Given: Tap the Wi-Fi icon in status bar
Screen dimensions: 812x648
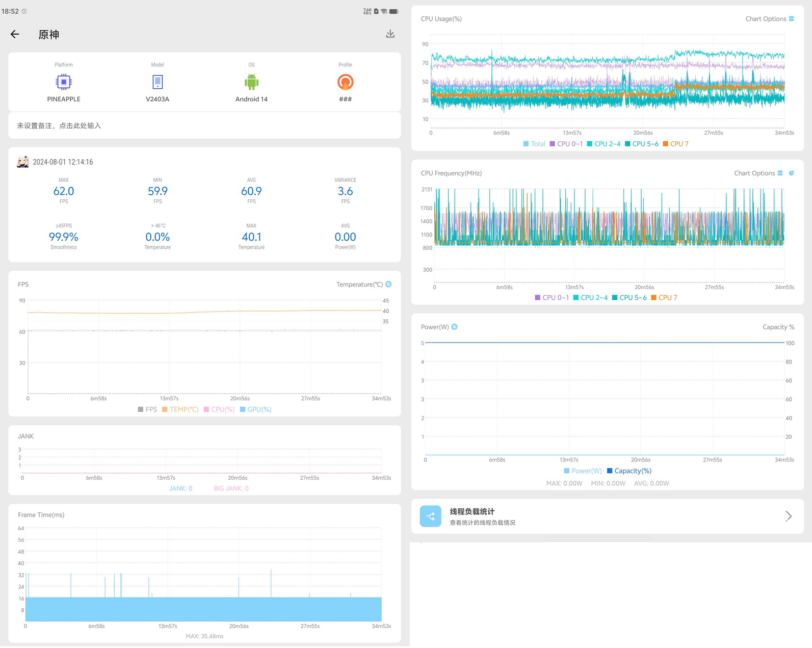Looking at the screenshot, I should (x=384, y=11).
